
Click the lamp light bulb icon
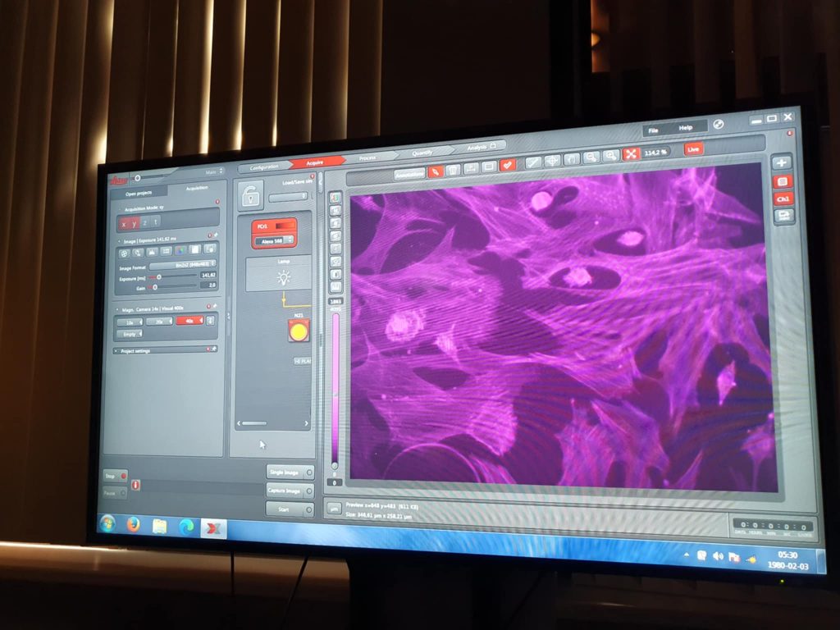point(283,277)
